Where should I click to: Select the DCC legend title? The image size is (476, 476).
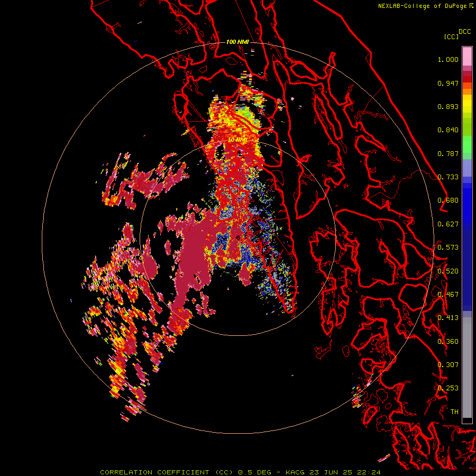(464, 32)
